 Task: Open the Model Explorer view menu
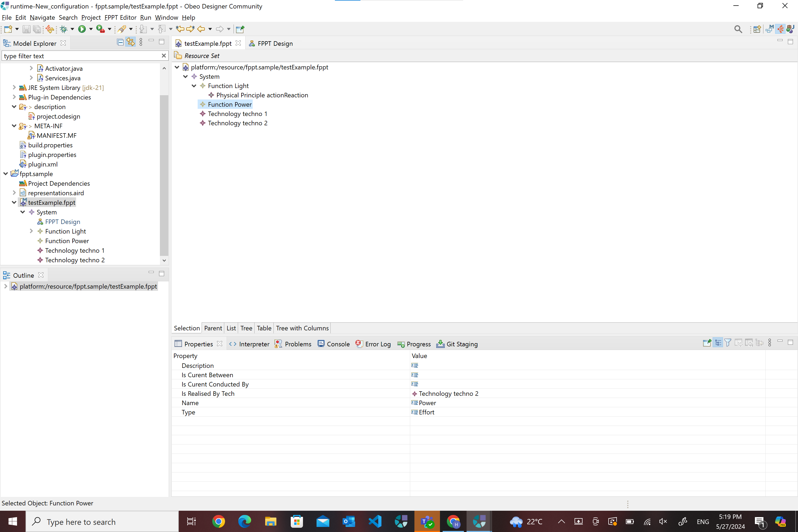pos(141,42)
